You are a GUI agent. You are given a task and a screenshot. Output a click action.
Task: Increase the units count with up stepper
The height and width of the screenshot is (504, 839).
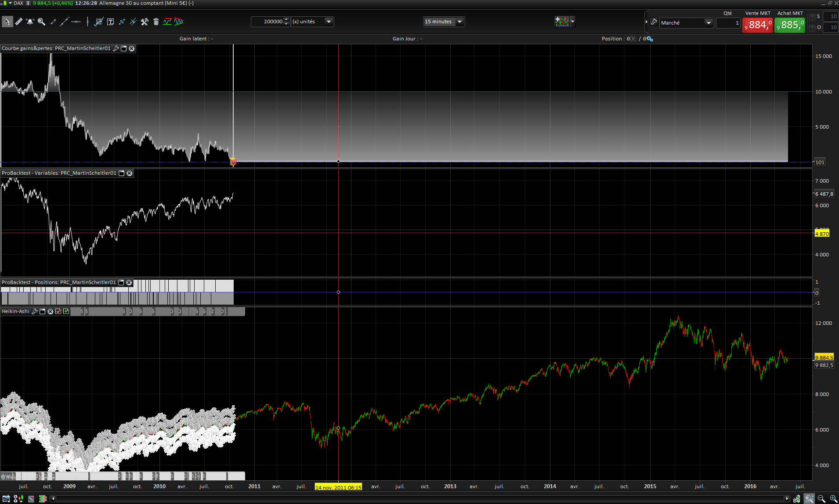coord(286,19)
